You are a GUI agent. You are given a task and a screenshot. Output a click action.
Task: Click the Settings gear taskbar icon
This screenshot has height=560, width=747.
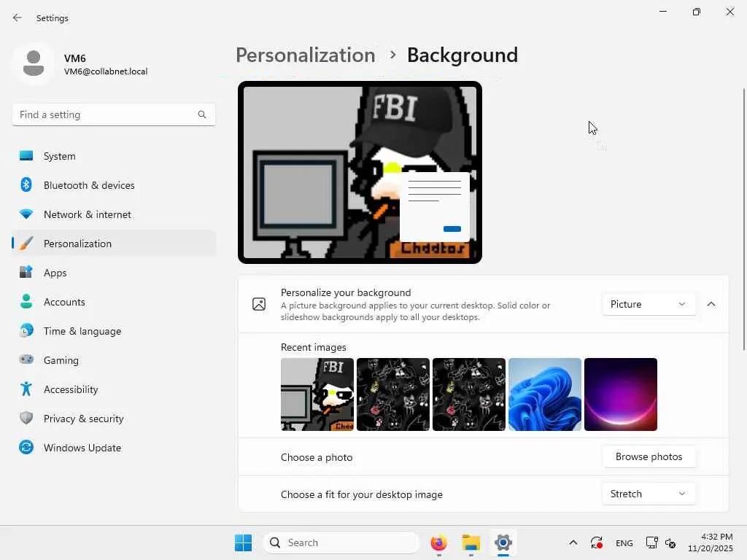503,542
